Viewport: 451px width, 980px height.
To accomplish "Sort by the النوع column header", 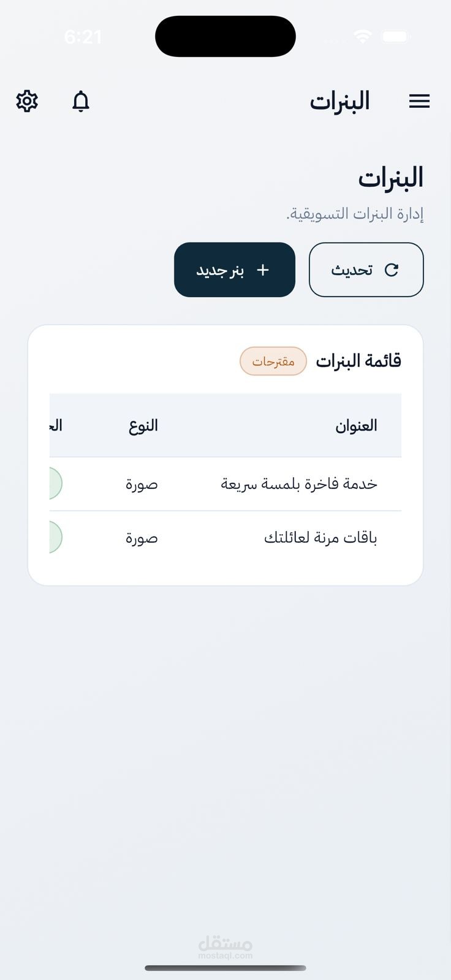I will 143,426.
